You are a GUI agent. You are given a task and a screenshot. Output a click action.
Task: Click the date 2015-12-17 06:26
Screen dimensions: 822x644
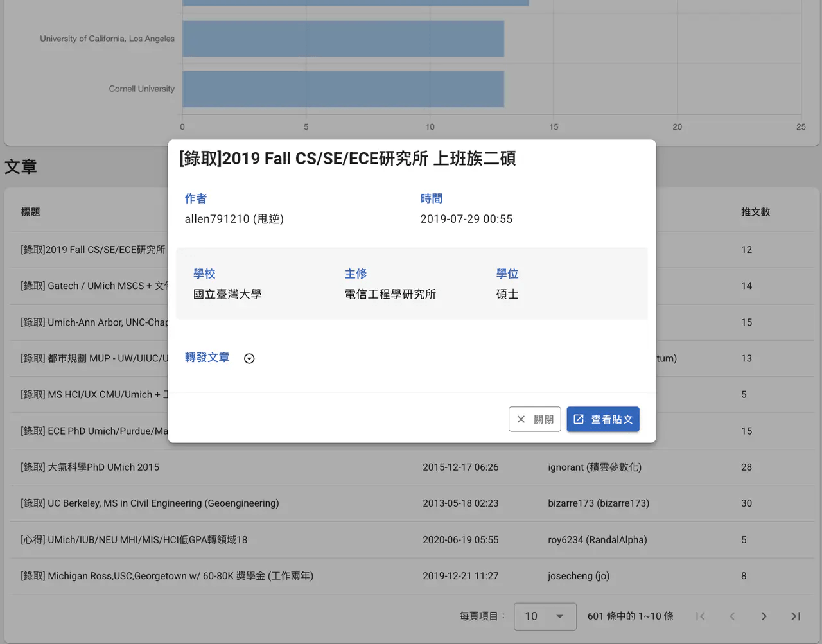click(460, 467)
